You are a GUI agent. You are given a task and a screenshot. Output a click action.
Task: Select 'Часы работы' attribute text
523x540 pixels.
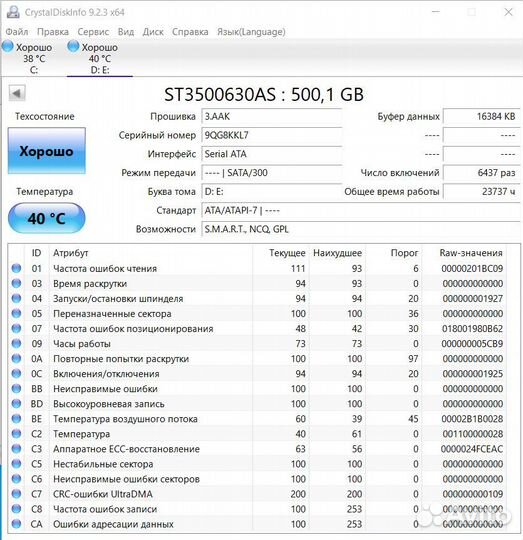pyautogui.click(x=82, y=343)
